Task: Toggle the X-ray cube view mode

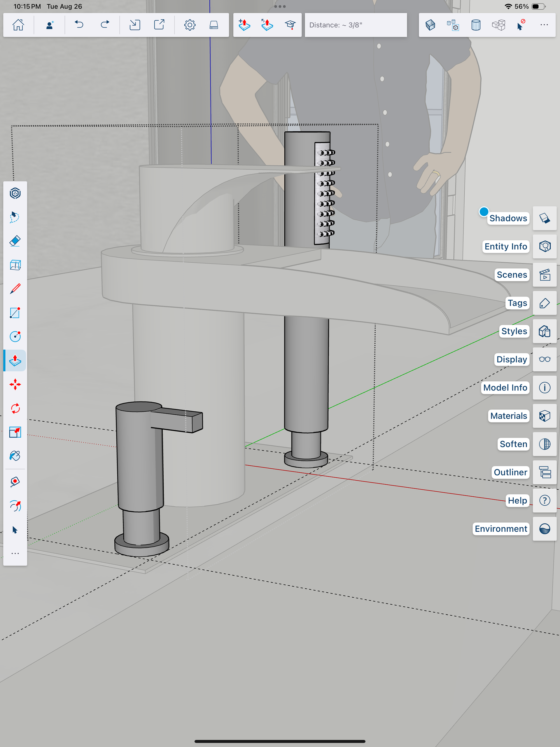Action: click(x=430, y=25)
